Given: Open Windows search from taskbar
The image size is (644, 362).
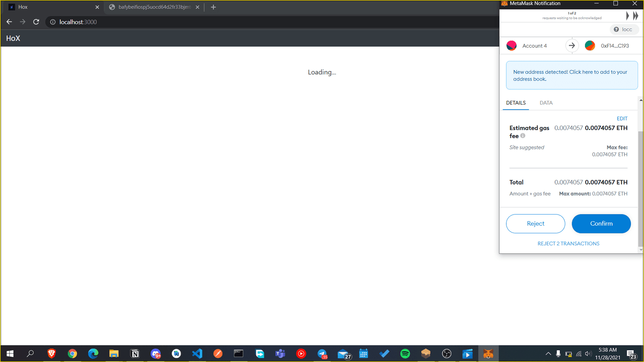Looking at the screenshot, I should click(x=30, y=354).
